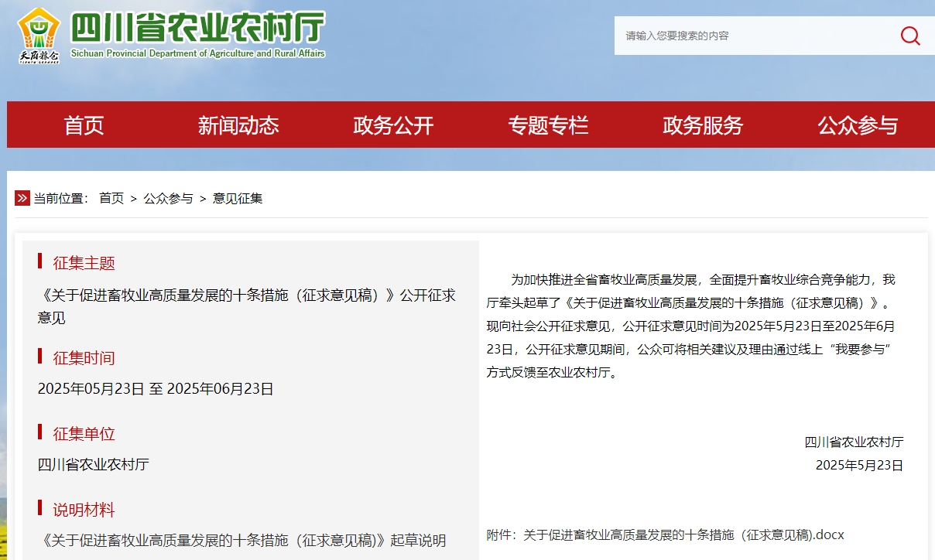
Task: Open the 政务服务 navigation menu
Action: [x=701, y=125]
